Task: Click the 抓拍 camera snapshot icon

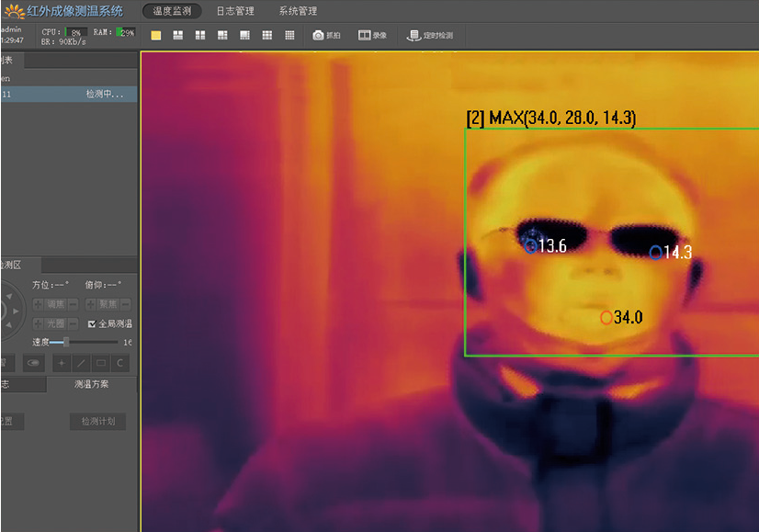Action: 326,36
